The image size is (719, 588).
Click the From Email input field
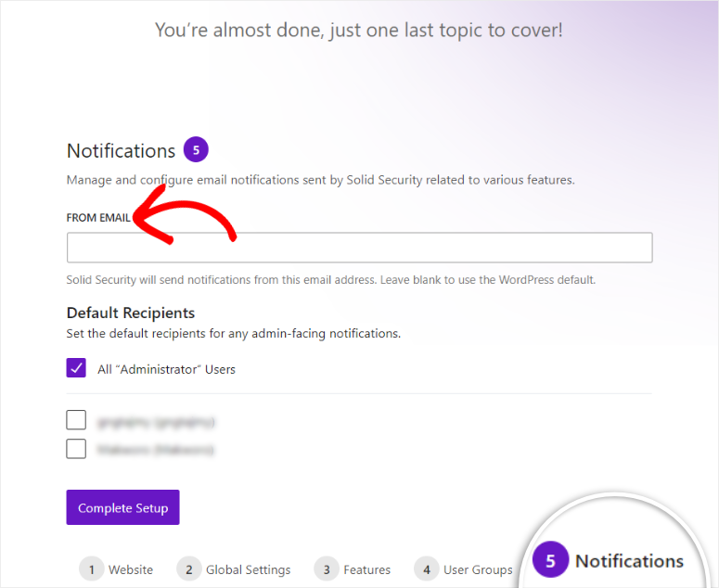coord(359,248)
